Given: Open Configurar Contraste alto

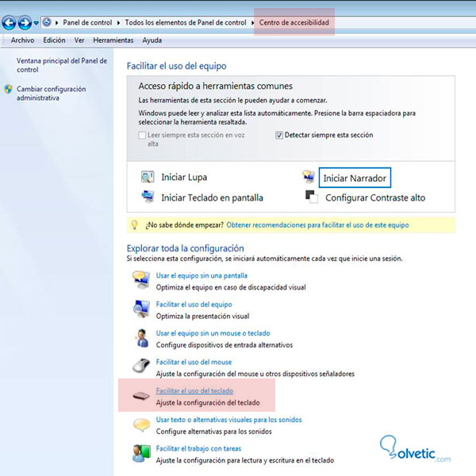Looking at the screenshot, I should coord(375,198).
